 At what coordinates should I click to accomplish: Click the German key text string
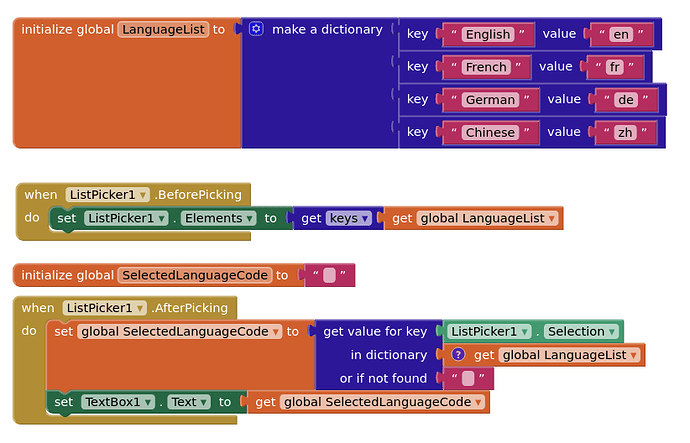[x=490, y=100]
